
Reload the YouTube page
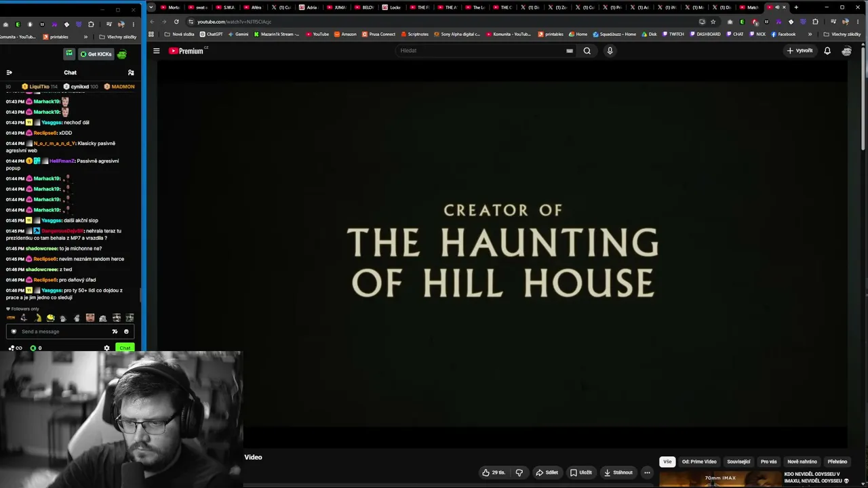click(x=176, y=22)
